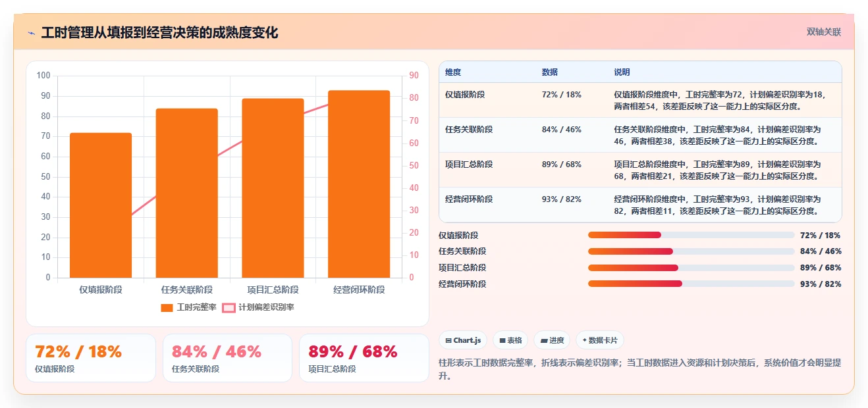Viewport: 868px width, 408px height.
Task: Click the 双轴关联 tag in header
Action: [824, 32]
